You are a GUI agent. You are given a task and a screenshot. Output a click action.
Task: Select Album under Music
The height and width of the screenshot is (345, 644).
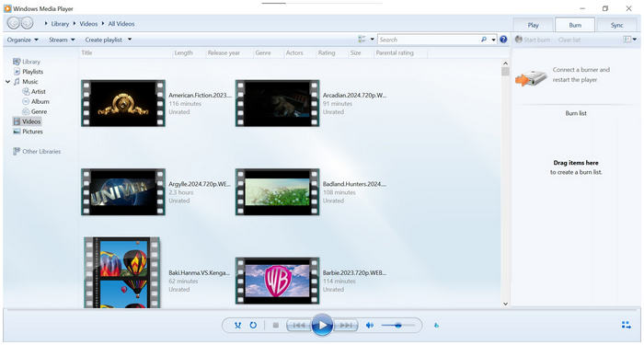pyautogui.click(x=40, y=101)
